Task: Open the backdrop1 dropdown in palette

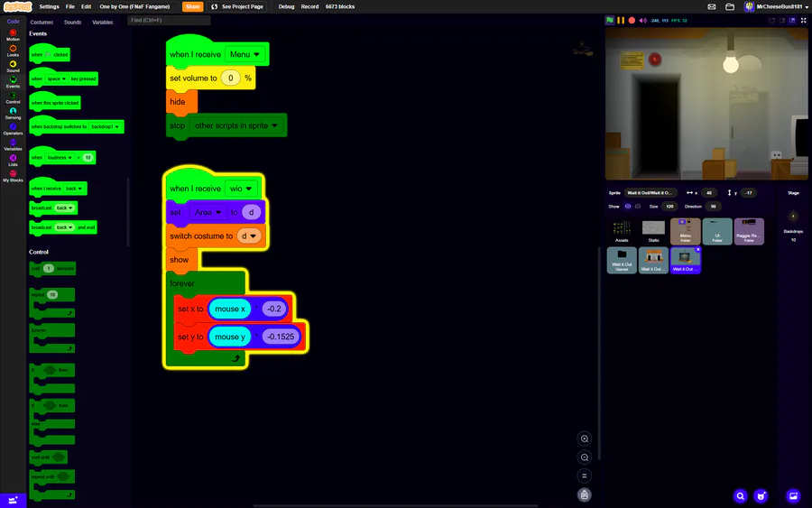Action: point(106,127)
